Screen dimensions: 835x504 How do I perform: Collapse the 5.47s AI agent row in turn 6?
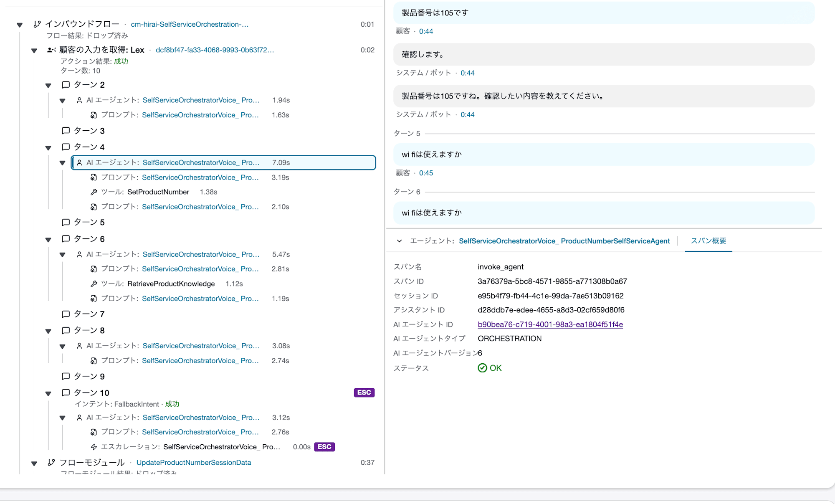click(x=63, y=255)
